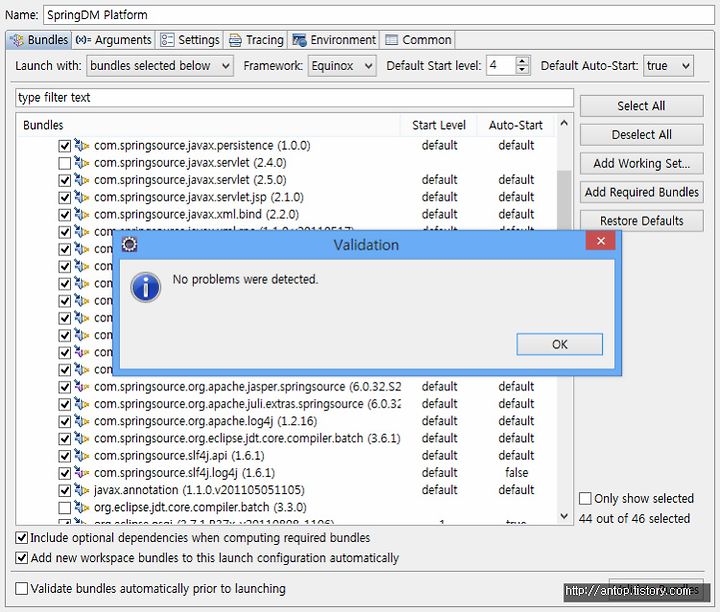The height and width of the screenshot is (612, 720).
Task: Open the Launch with dropdown
Action: point(160,66)
